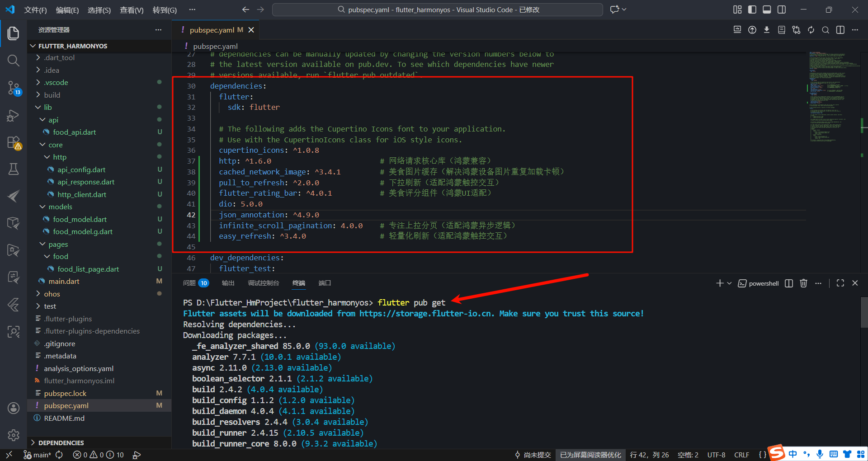Toggle the primary sidebar visibility

tap(752, 9)
